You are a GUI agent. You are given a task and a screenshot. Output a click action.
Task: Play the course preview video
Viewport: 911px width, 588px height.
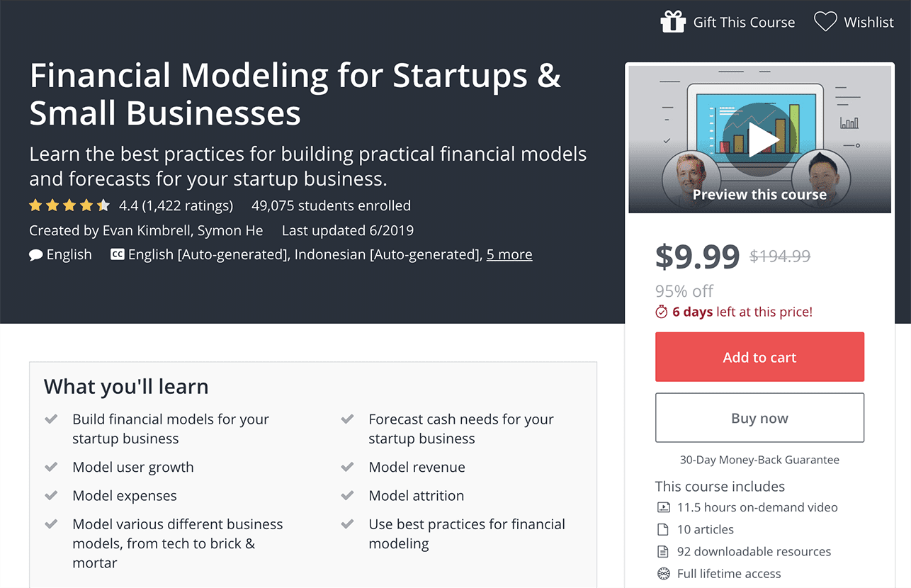[760, 140]
